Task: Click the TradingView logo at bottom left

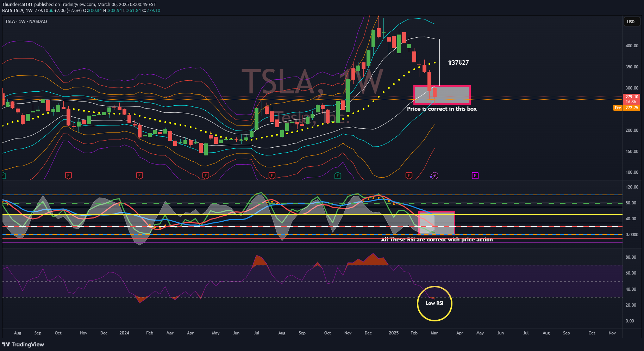Action: point(23,344)
